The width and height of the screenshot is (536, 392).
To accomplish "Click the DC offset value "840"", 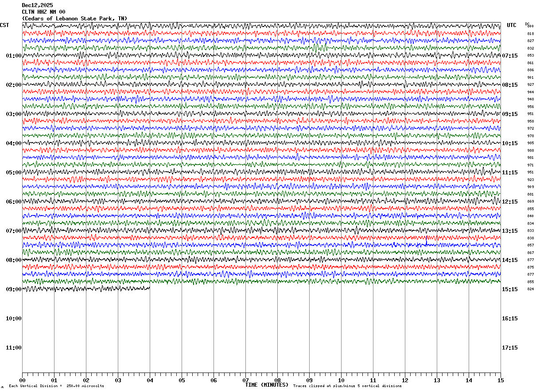I will [x=530, y=216].
